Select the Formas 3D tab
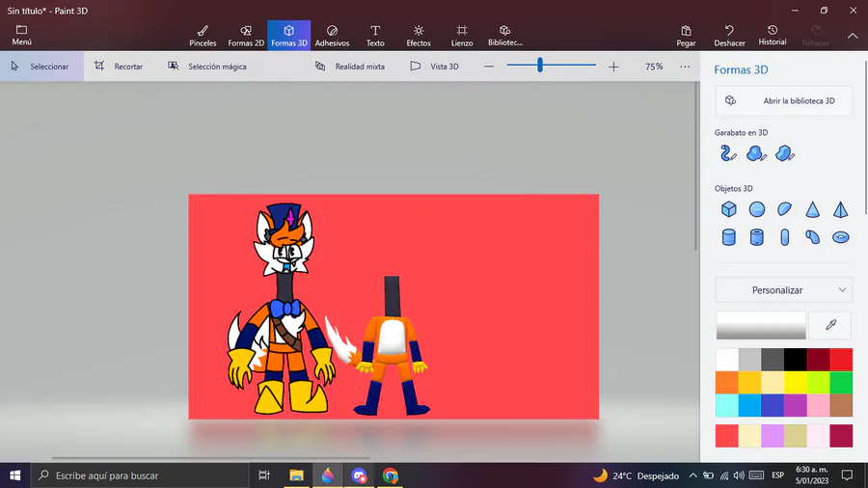This screenshot has height=488, width=868. click(289, 36)
